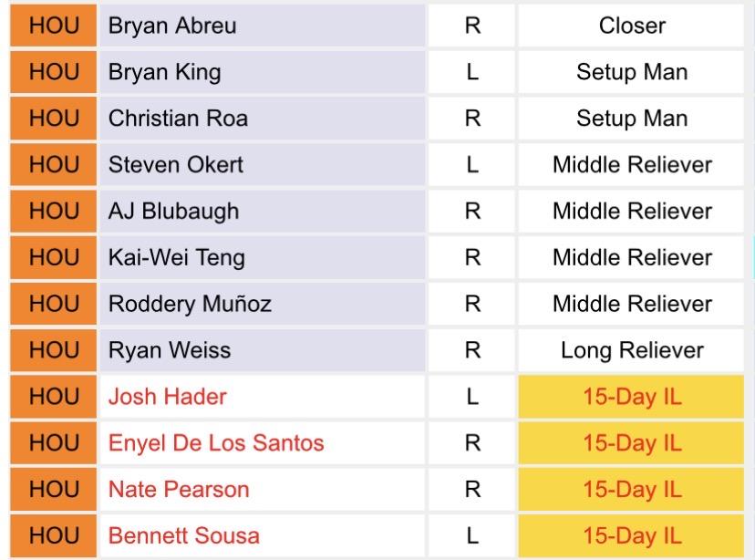Click Ryan Weiss in the roster table
755x560 pixels.
click(x=169, y=350)
